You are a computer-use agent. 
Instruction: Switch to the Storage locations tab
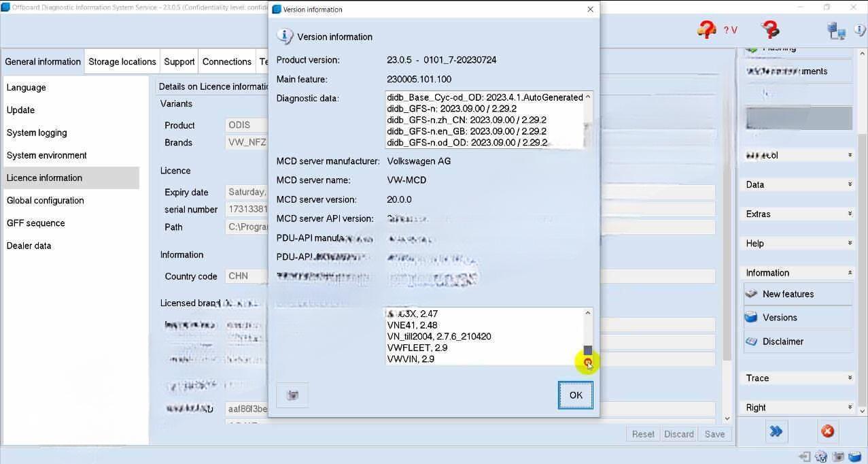pos(122,62)
